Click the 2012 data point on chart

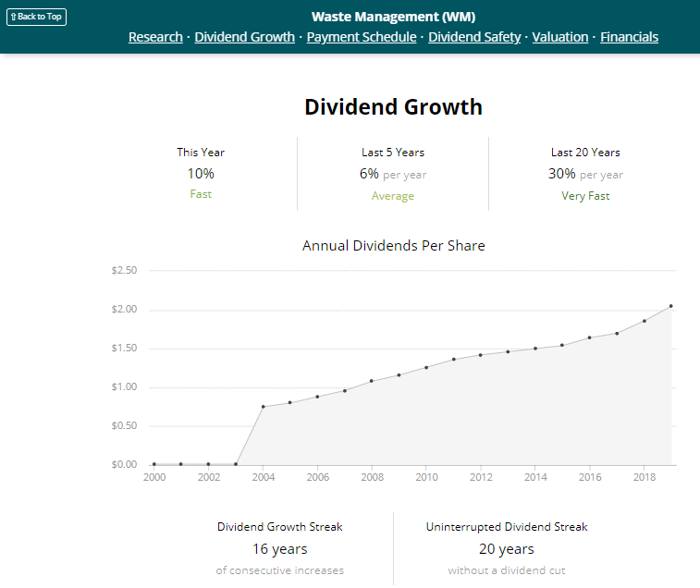tap(481, 355)
